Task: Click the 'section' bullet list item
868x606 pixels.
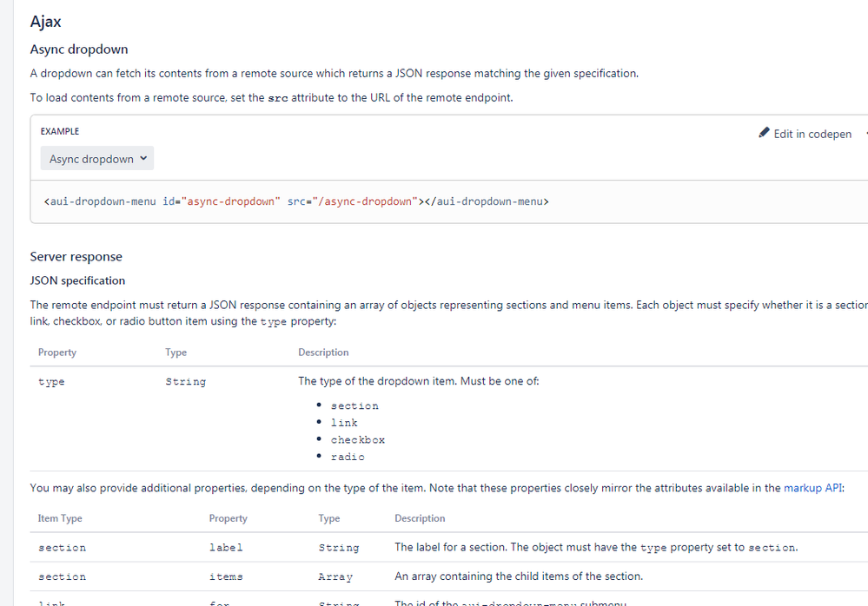Action: tap(354, 405)
